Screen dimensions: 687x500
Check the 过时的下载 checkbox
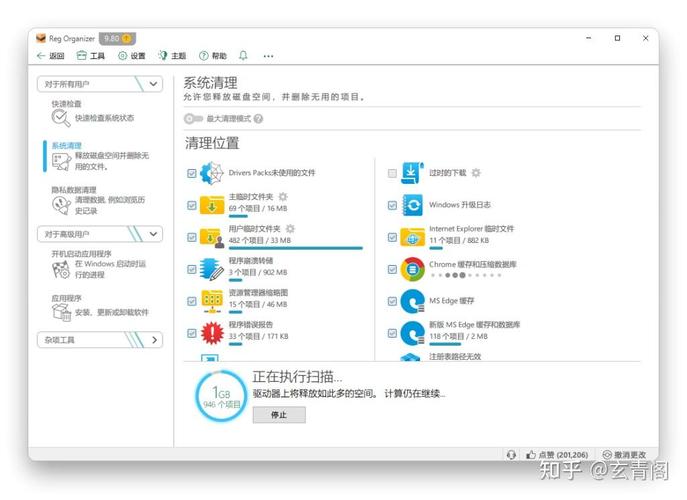tap(393, 174)
